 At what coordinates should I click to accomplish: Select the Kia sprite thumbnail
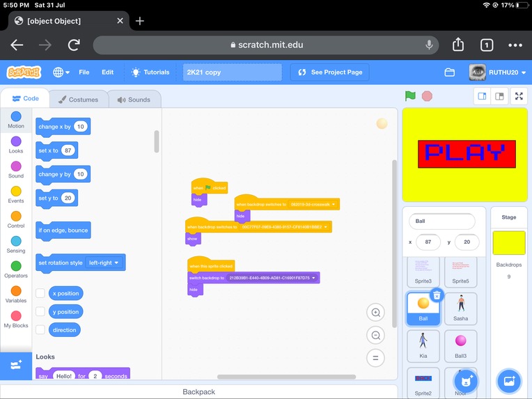423,346
